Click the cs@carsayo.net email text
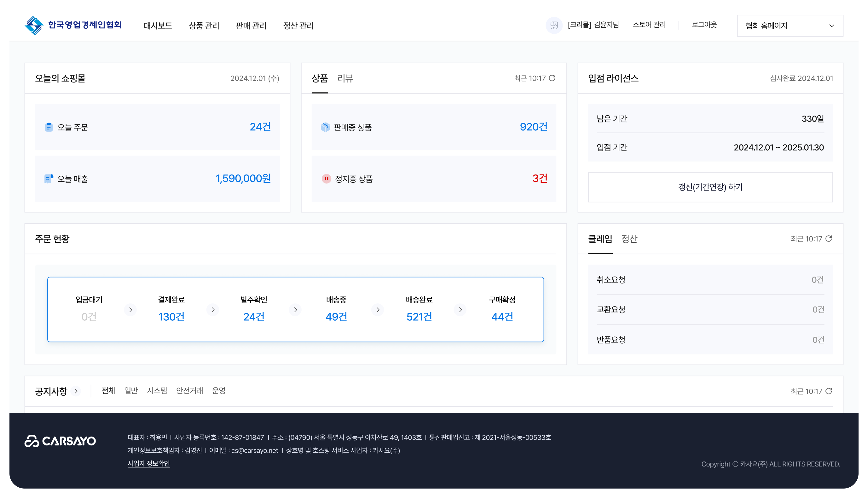 (x=255, y=450)
